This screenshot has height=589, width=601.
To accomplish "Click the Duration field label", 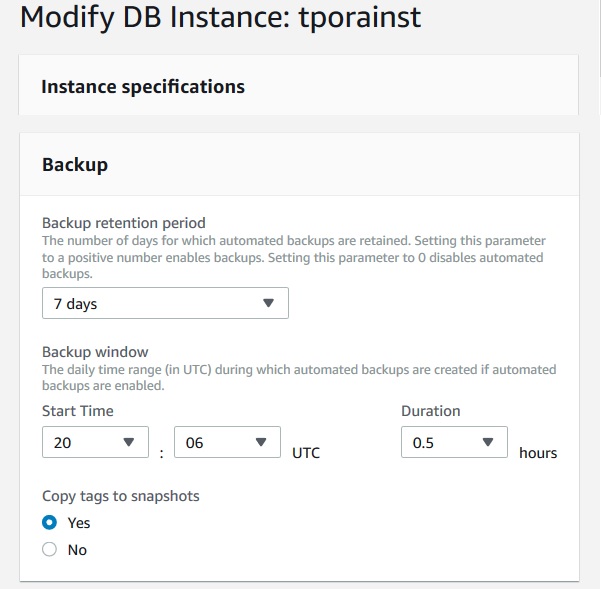I will (x=431, y=410).
